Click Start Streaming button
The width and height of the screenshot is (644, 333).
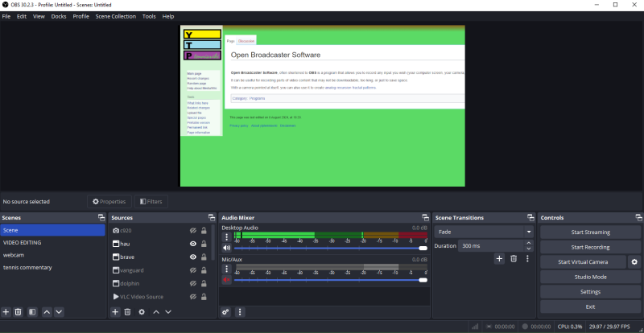tap(591, 232)
